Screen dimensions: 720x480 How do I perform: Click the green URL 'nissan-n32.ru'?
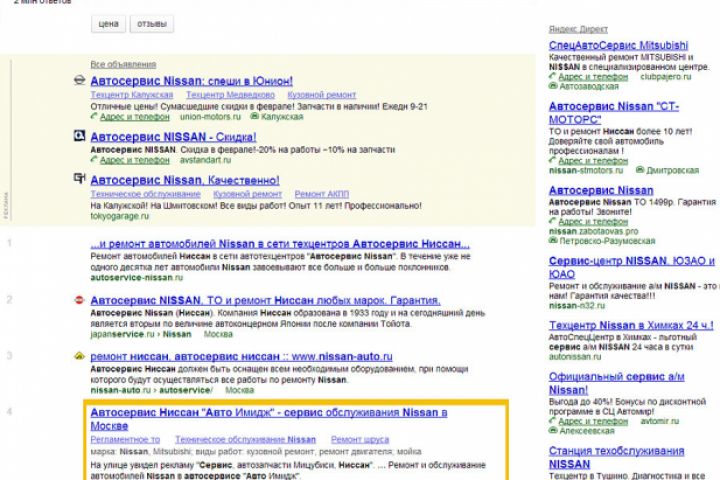[x=577, y=305]
